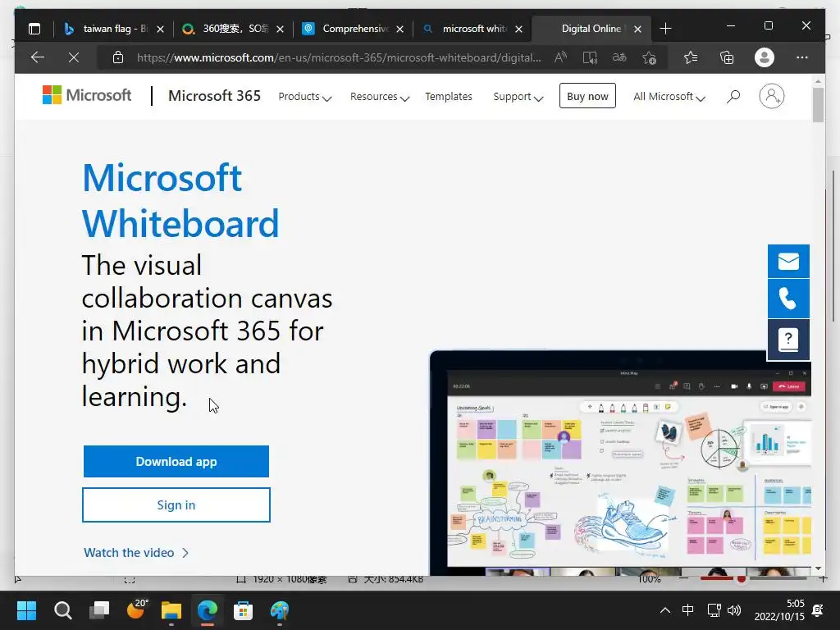Close the Comprehensive tab
840x630 pixels.
[x=399, y=29]
